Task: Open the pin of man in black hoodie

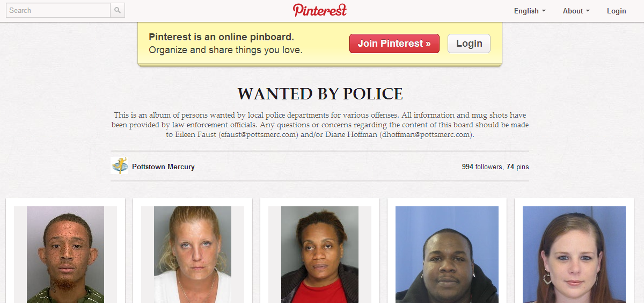Action: pyautogui.click(x=447, y=255)
